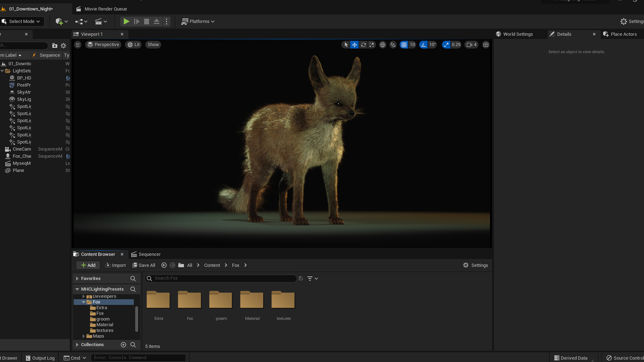Screen dimensions: 644x362
Task: Click the Enter Console Command input field
Action: (139, 357)
